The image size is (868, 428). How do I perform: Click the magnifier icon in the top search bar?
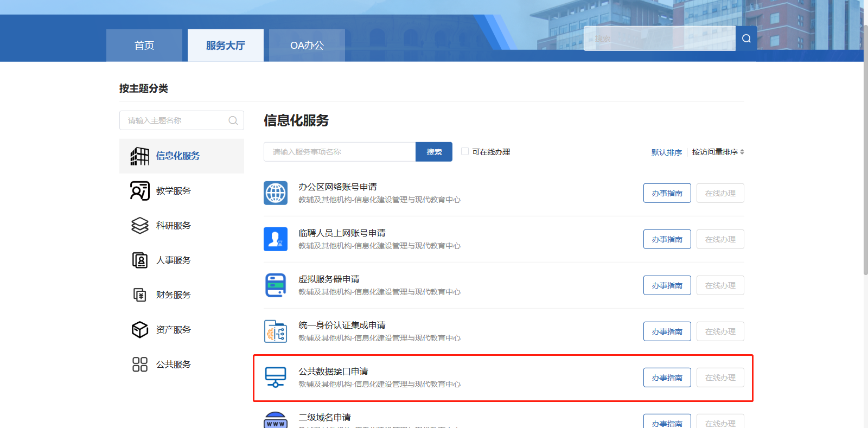point(746,39)
